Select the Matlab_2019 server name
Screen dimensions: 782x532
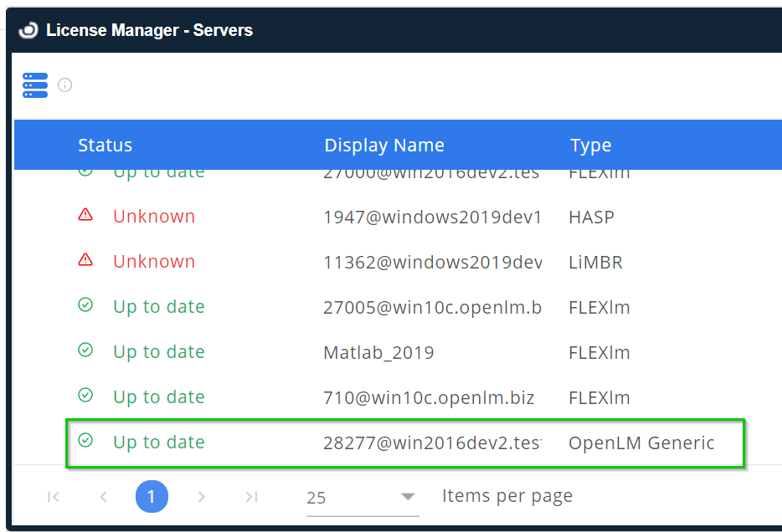click(x=378, y=352)
